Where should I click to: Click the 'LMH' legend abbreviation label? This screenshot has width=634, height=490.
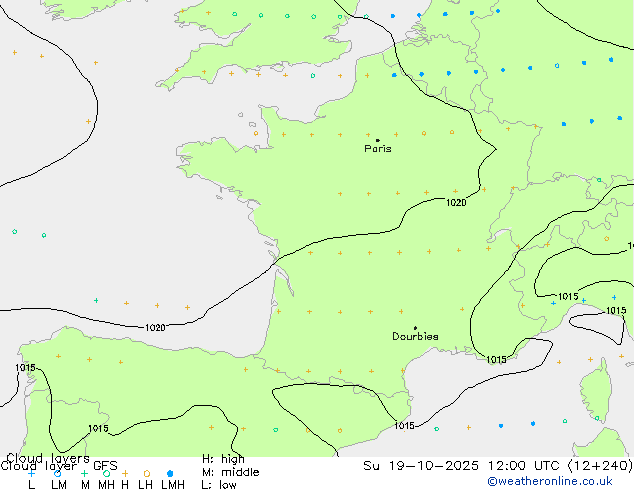tap(173, 485)
